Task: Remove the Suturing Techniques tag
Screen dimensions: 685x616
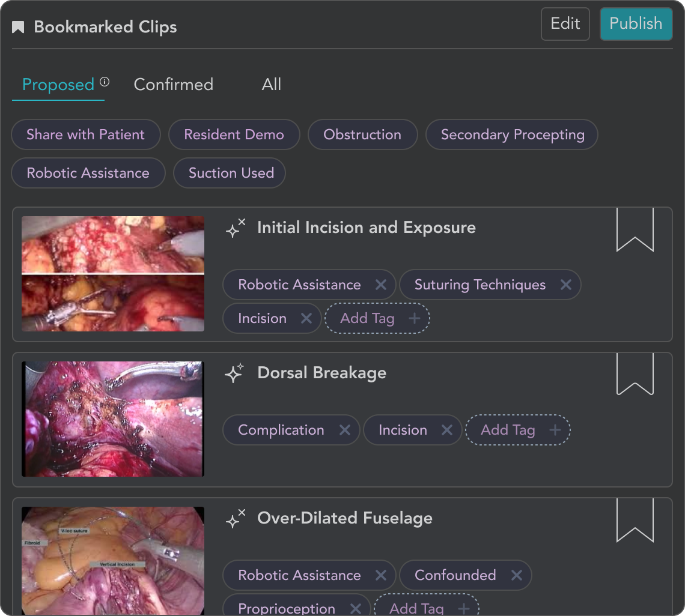Action: [x=566, y=285]
